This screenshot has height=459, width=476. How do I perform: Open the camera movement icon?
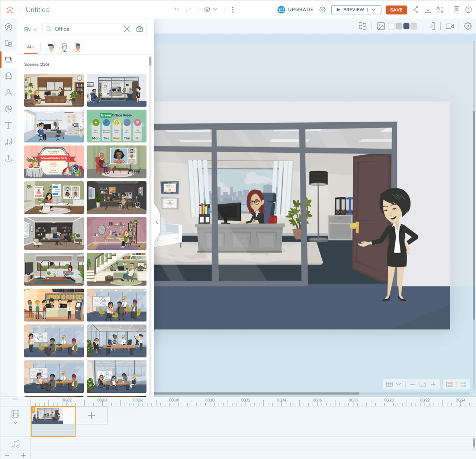tap(450, 26)
